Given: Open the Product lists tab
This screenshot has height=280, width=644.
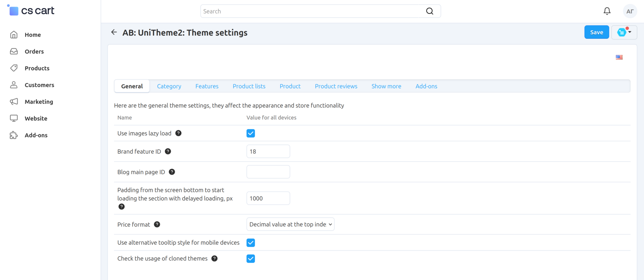Looking at the screenshot, I should [249, 86].
